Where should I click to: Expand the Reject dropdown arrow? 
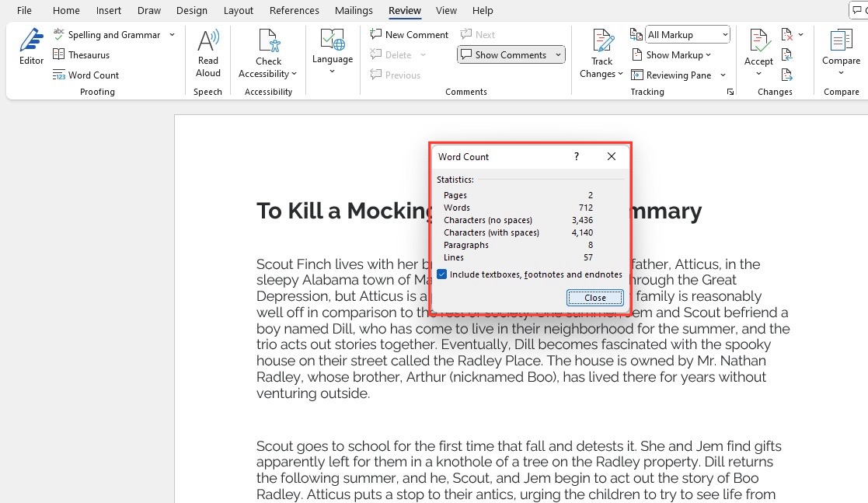coord(801,34)
